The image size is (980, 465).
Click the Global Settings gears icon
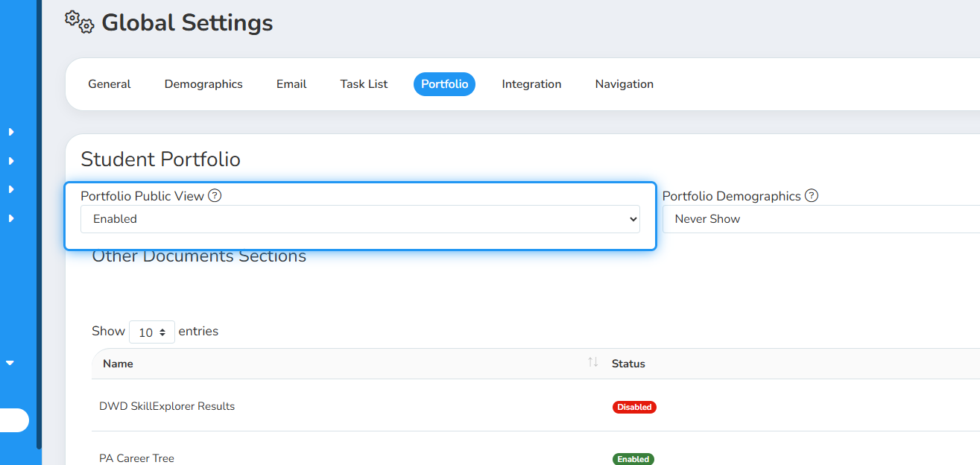79,22
